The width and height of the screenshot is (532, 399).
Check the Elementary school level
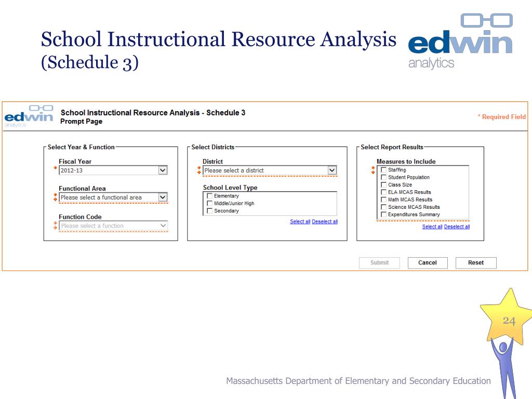point(210,196)
